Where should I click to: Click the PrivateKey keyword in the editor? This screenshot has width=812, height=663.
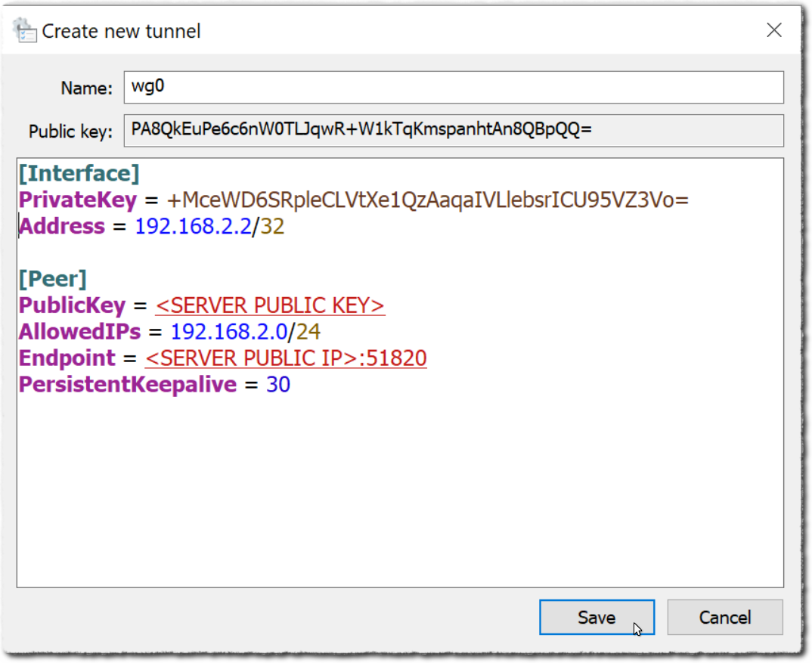pyautogui.click(x=78, y=200)
